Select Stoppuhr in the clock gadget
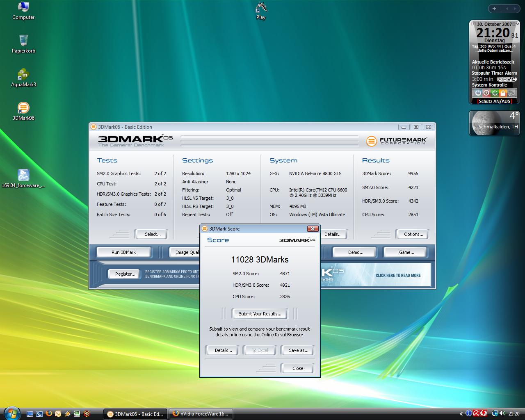 [481, 73]
